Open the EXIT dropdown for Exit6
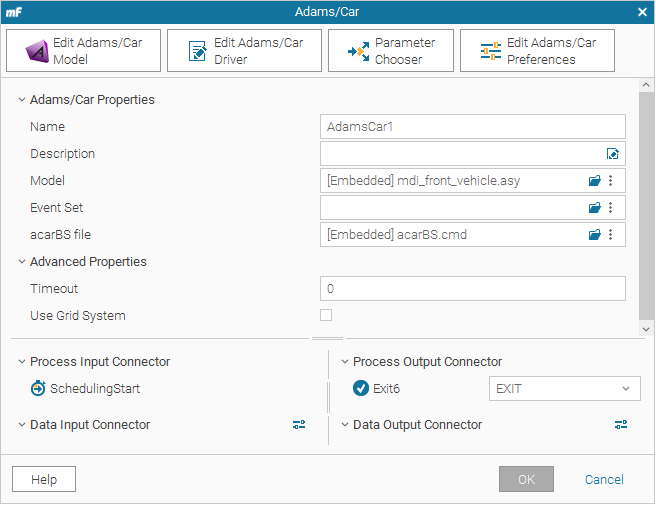 [564, 389]
